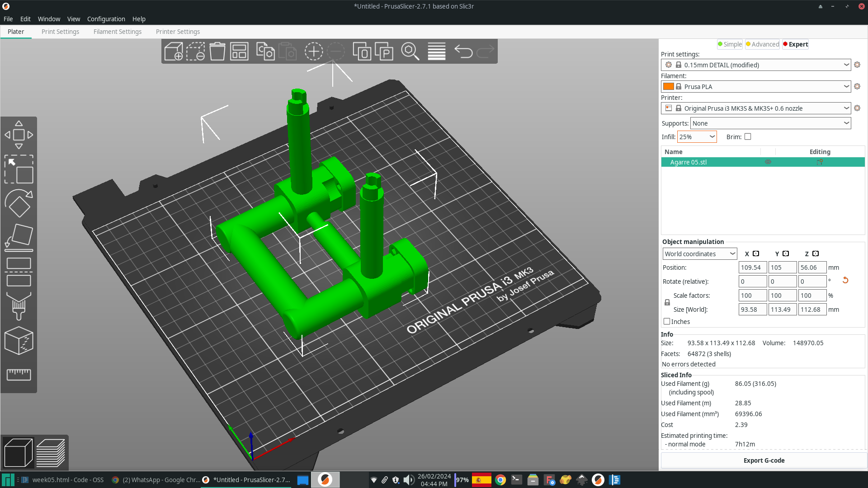868x488 pixels.
Task: Select the Simple print mode toggle
Action: pyautogui.click(x=729, y=44)
